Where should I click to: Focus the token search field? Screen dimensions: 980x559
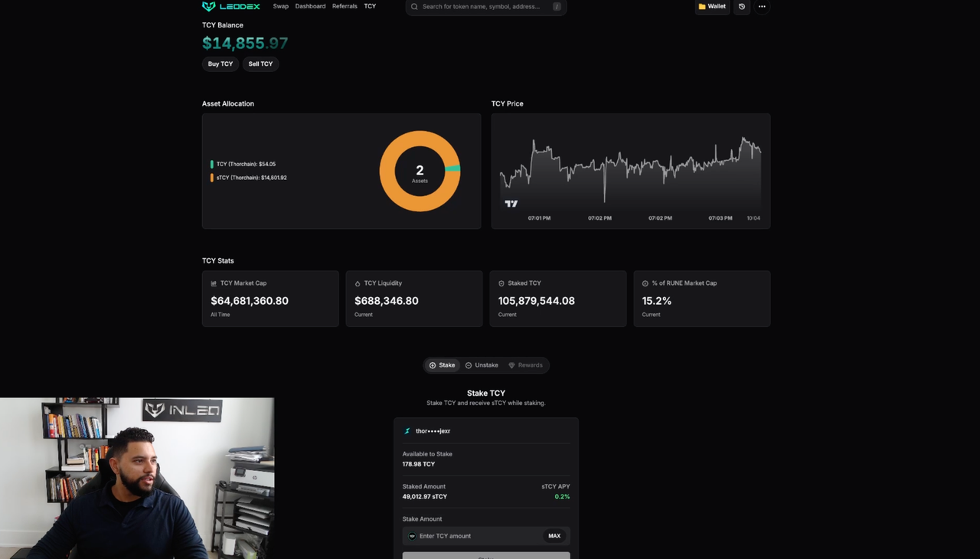click(486, 7)
